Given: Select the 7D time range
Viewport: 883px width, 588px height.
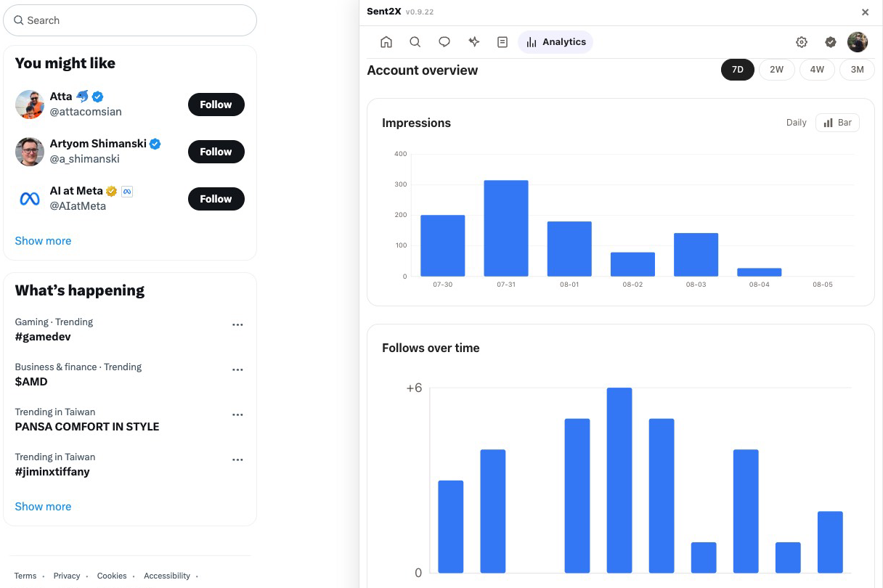Looking at the screenshot, I should pos(738,70).
